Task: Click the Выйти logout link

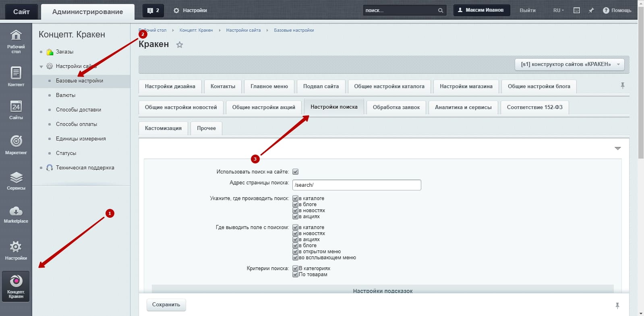Action: coord(528,10)
